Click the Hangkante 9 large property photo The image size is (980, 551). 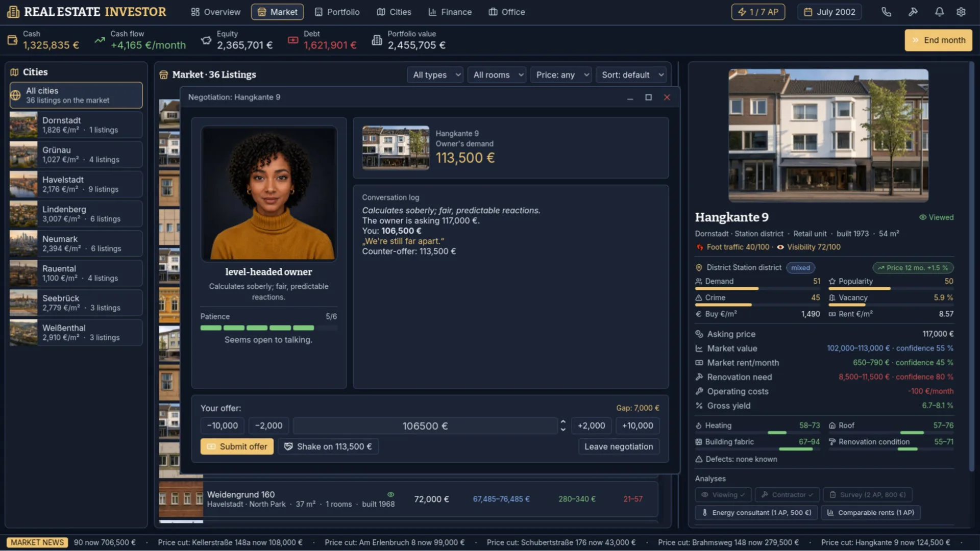pyautogui.click(x=828, y=136)
